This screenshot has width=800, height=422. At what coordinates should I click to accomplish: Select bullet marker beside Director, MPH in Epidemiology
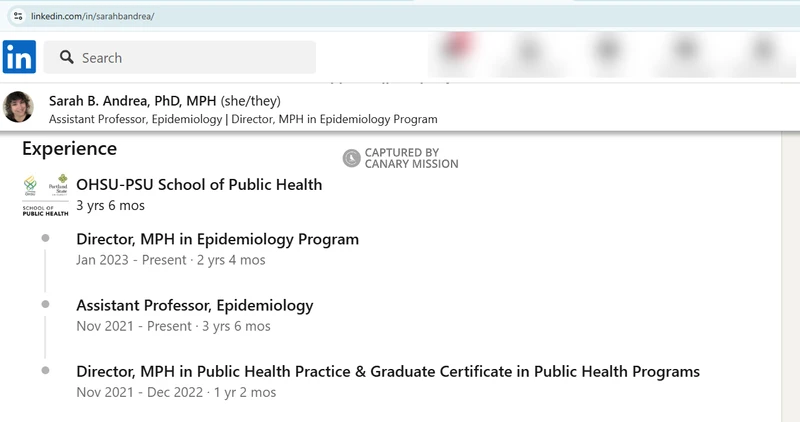[x=45, y=239]
